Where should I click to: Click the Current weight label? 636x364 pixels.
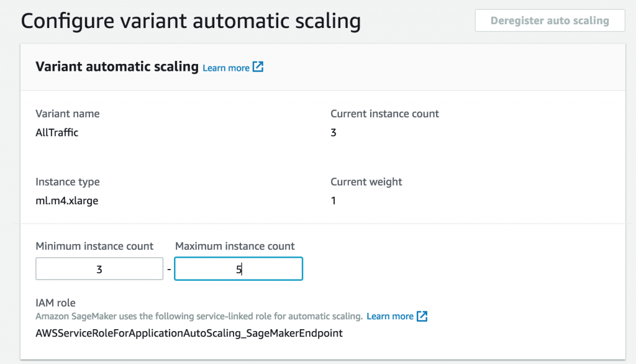point(366,182)
